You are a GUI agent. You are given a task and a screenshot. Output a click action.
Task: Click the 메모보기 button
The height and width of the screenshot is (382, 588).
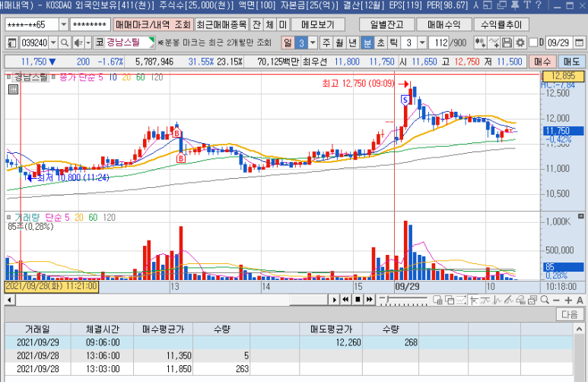click(x=318, y=25)
